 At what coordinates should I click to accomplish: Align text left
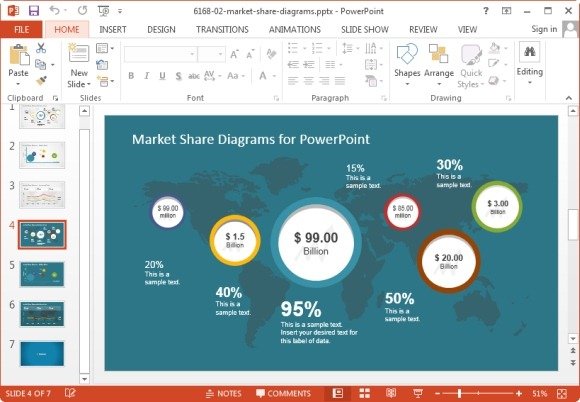293,80
